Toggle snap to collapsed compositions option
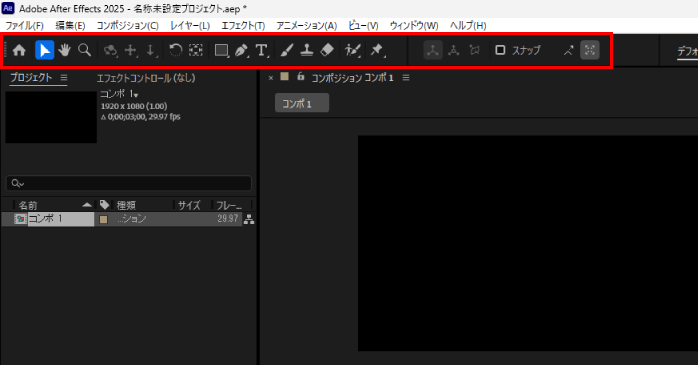 [590, 50]
